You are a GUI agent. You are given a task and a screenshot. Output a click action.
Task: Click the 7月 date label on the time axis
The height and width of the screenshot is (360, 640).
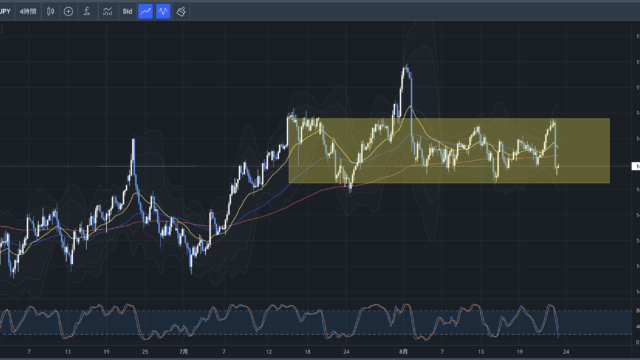click(184, 351)
